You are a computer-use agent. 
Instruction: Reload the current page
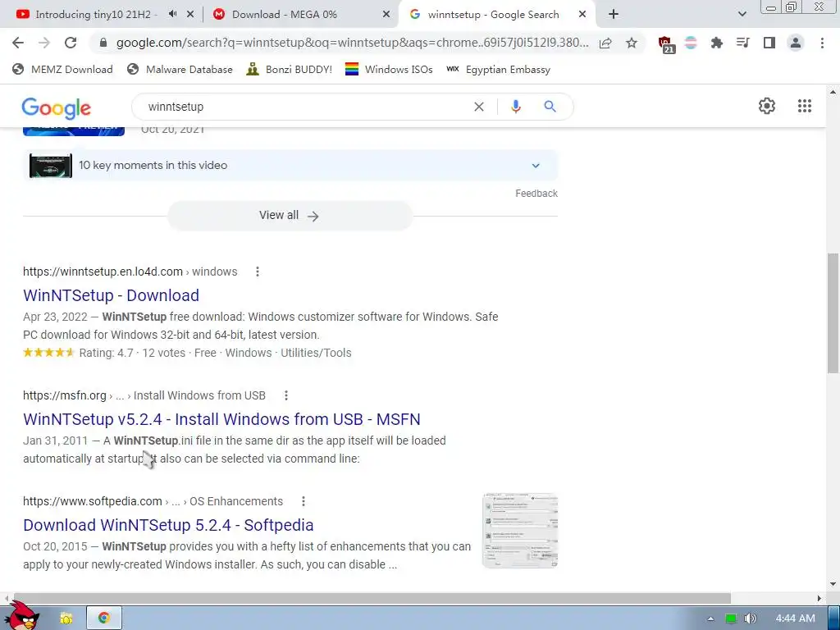click(71, 43)
